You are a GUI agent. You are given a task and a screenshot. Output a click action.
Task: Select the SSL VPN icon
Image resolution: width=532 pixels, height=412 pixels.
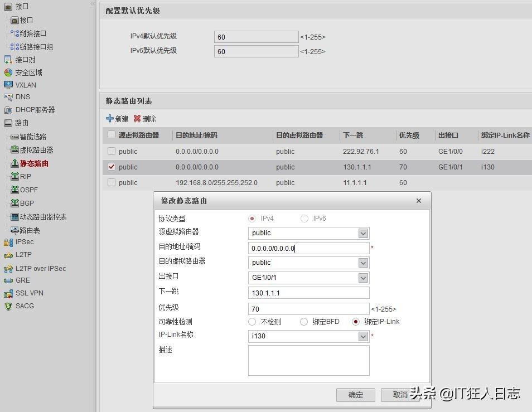click(8, 293)
